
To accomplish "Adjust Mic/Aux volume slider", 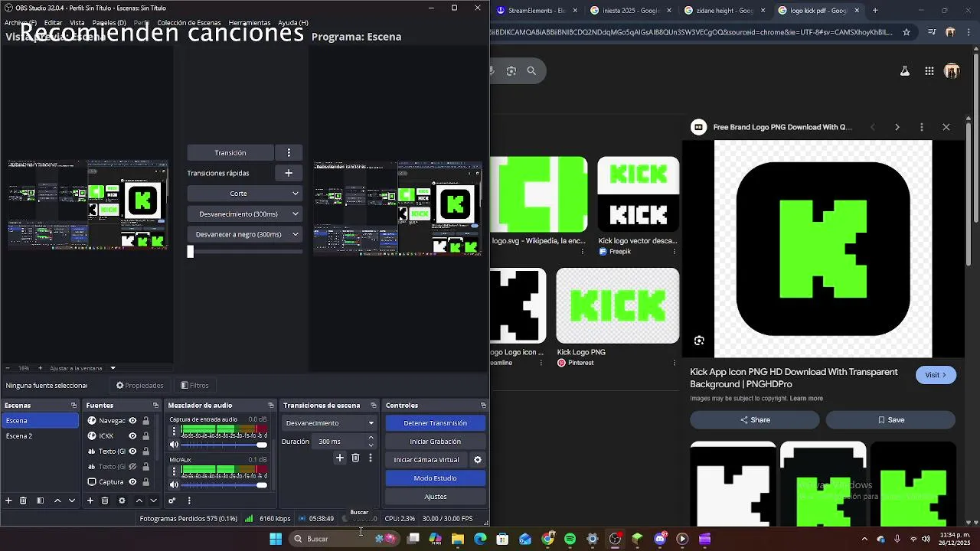I will [262, 484].
